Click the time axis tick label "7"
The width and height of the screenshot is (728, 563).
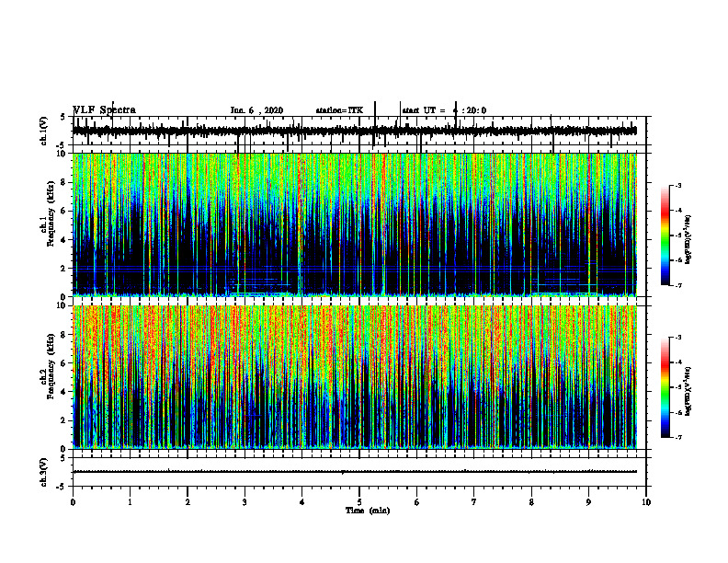(474, 502)
